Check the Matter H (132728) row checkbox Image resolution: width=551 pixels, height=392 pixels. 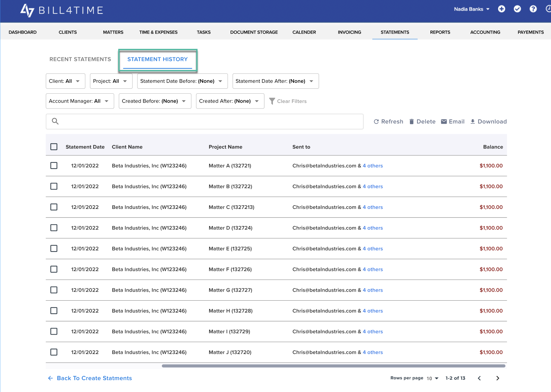click(x=54, y=311)
